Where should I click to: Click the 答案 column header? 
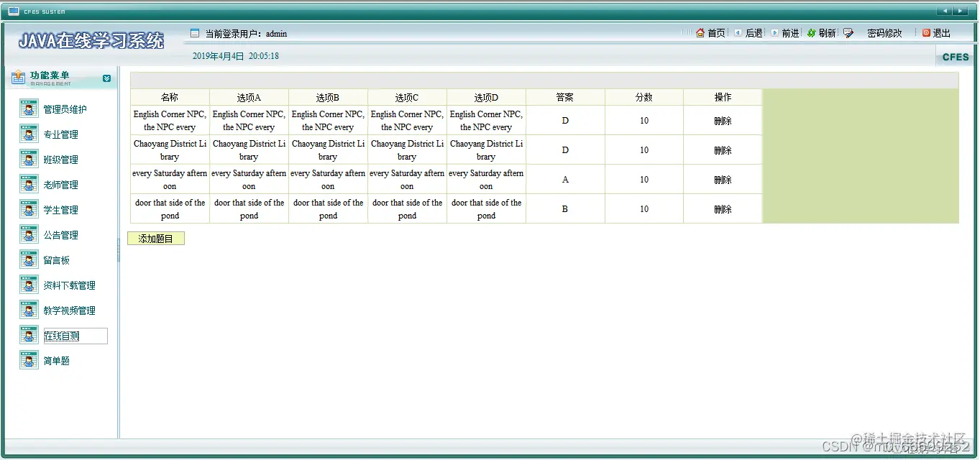click(x=565, y=97)
